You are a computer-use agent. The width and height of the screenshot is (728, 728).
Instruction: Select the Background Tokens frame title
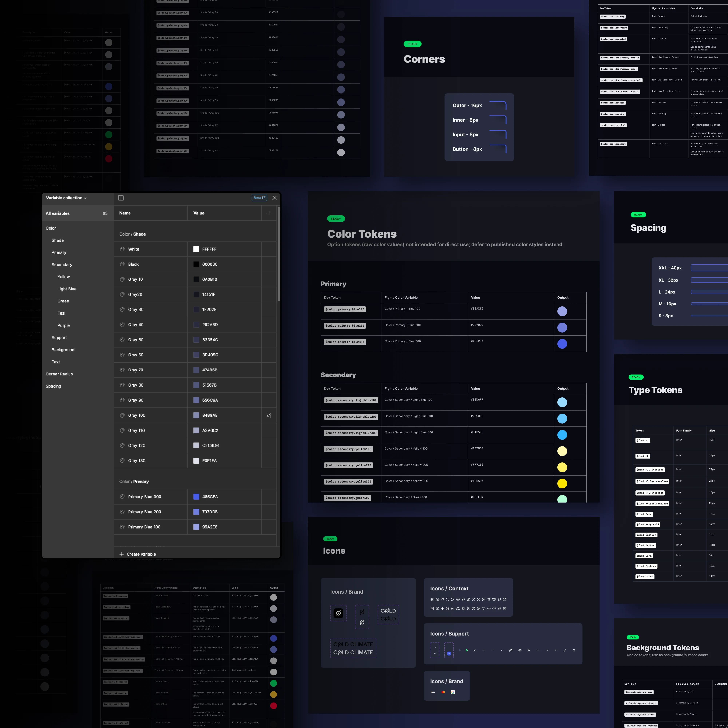click(x=663, y=647)
